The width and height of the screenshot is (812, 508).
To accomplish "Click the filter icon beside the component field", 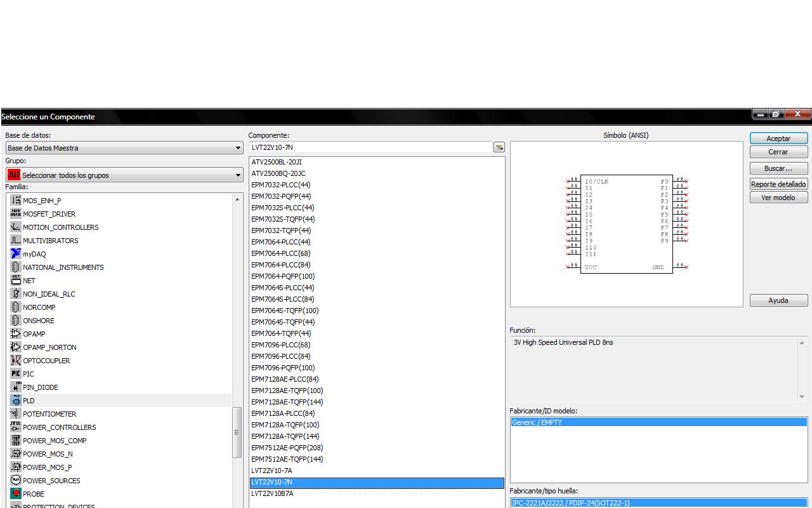I will [x=499, y=147].
